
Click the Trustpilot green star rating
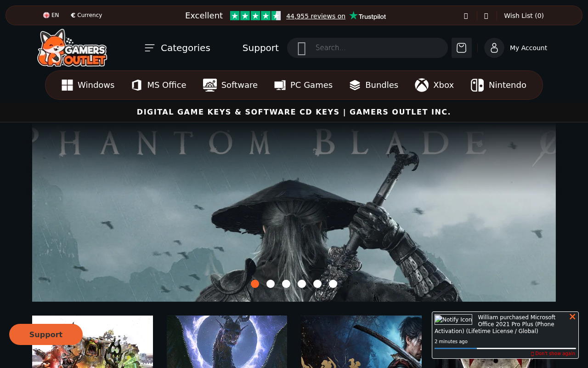(255, 16)
